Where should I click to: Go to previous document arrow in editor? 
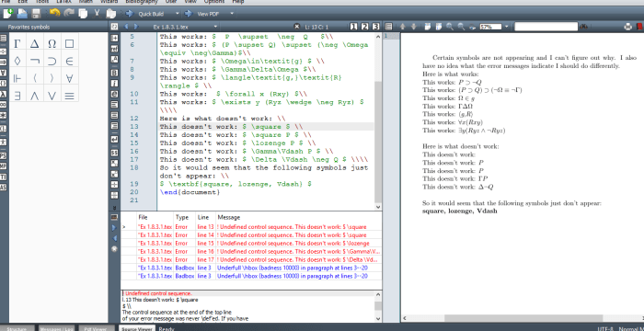coord(126,27)
